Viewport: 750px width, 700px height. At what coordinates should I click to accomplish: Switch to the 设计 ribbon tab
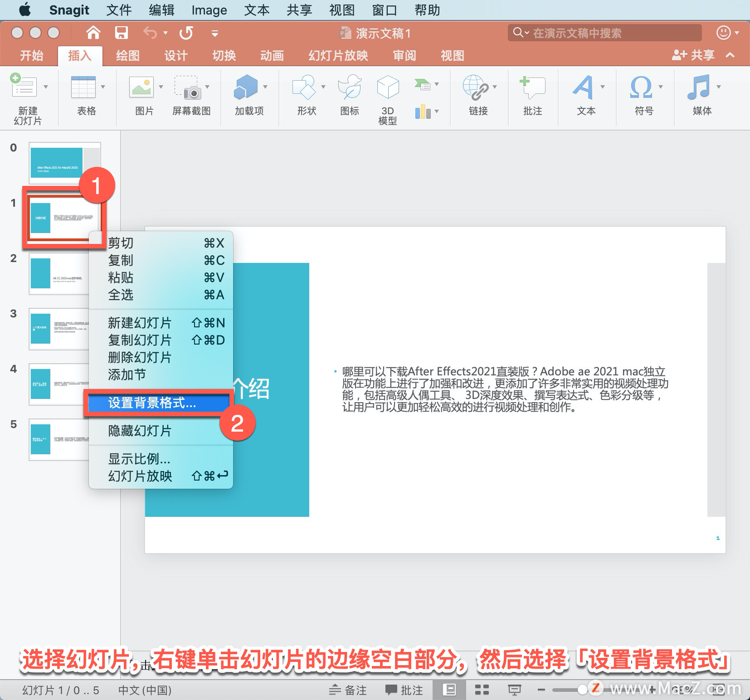(176, 56)
